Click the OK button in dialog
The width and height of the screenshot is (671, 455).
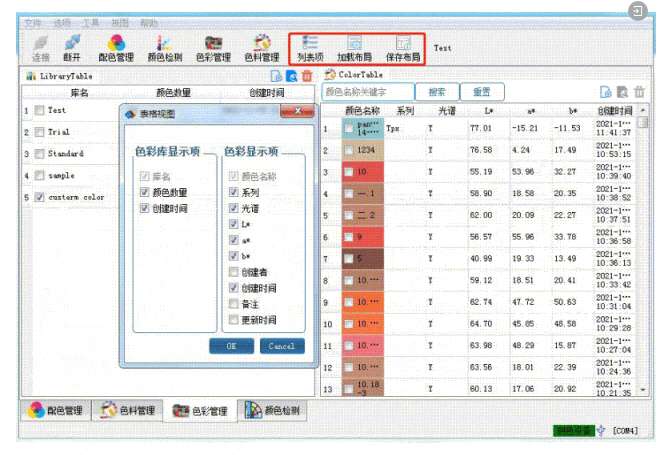coord(231,346)
